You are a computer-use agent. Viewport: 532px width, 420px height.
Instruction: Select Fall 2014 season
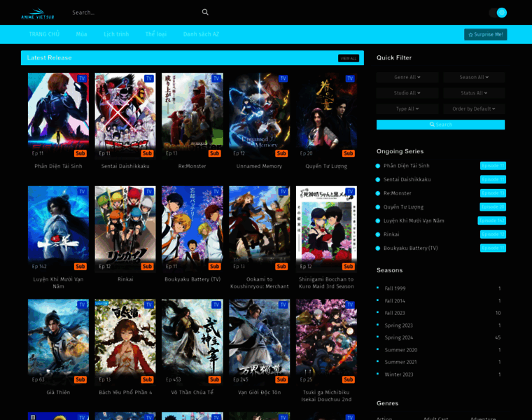pyautogui.click(x=395, y=301)
